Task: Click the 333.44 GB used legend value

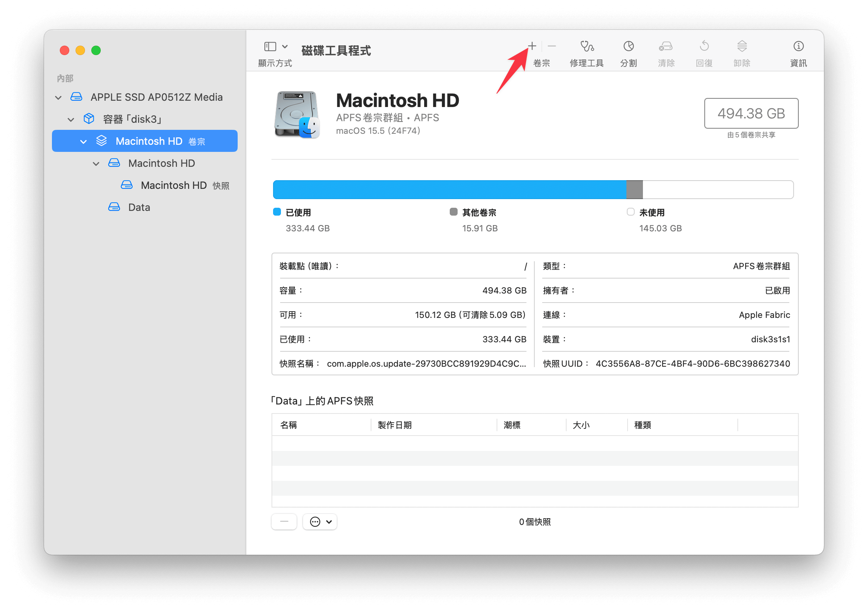Action: point(308,228)
